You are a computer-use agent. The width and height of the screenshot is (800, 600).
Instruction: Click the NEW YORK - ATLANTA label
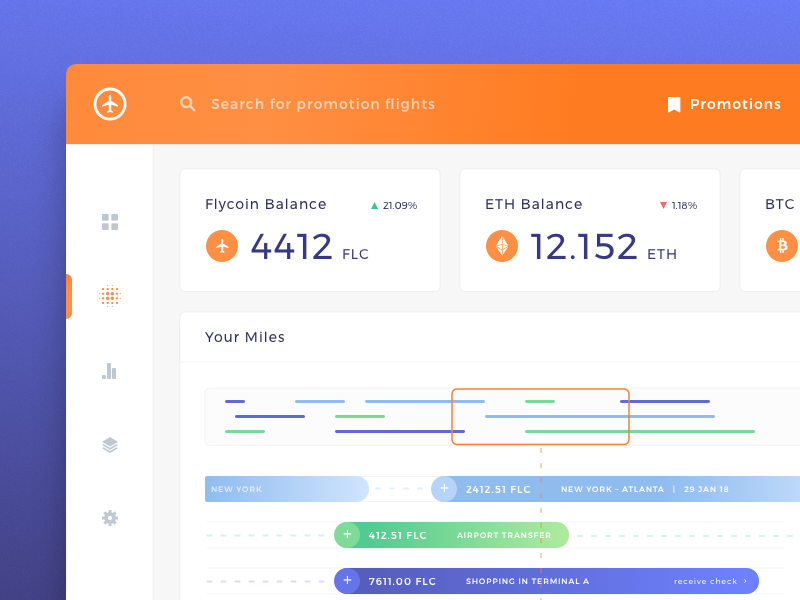612,489
